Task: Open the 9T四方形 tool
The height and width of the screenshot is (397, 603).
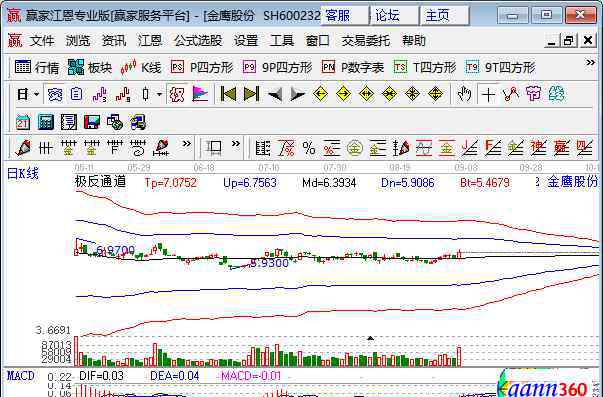Action: click(x=500, y=68)
